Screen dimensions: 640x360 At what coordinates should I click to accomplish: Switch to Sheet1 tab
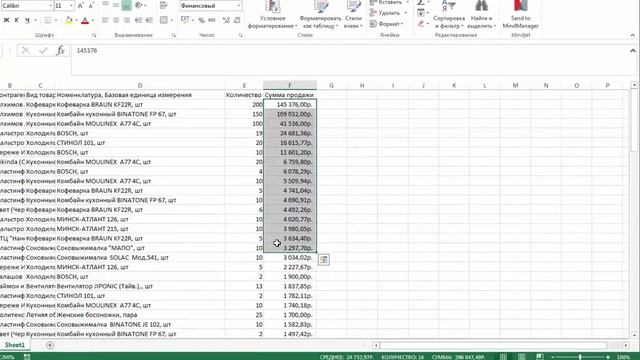coord(15,345)
